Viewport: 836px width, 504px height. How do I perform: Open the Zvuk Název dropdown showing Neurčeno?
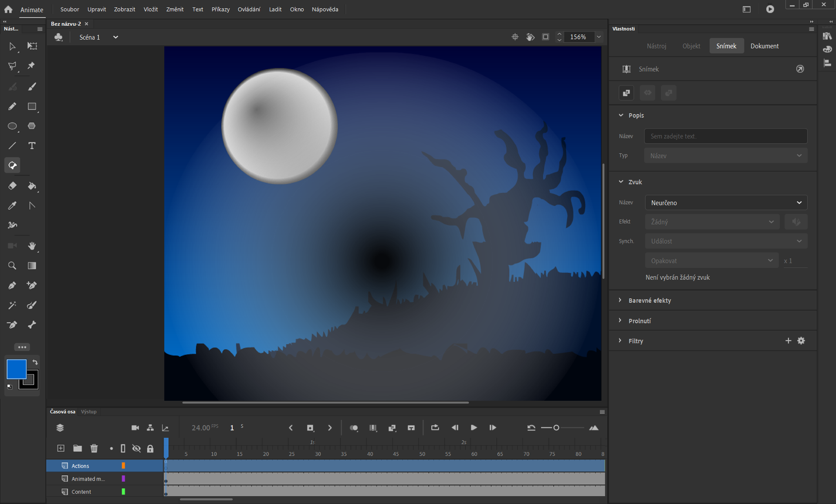coord(726,203)
